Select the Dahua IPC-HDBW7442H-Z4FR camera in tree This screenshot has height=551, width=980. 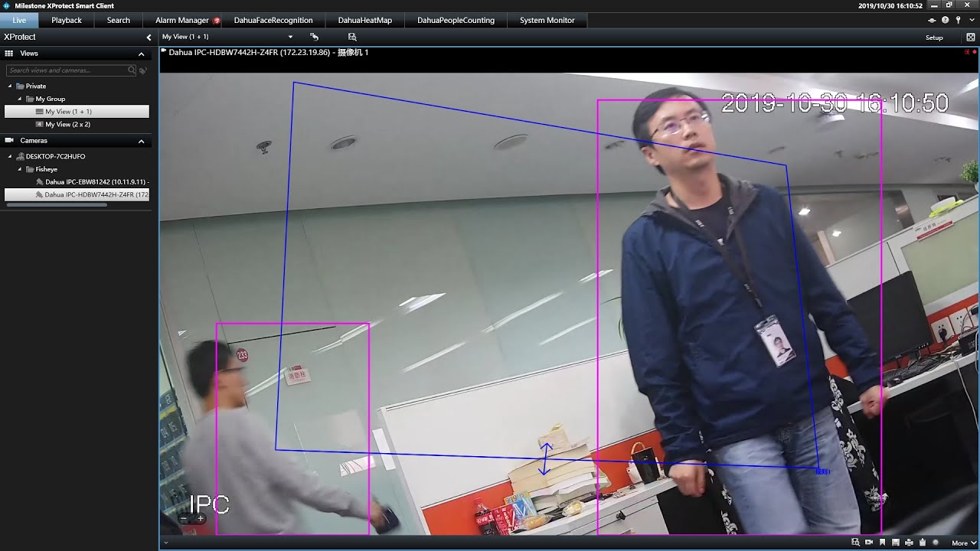click(77, 195)
